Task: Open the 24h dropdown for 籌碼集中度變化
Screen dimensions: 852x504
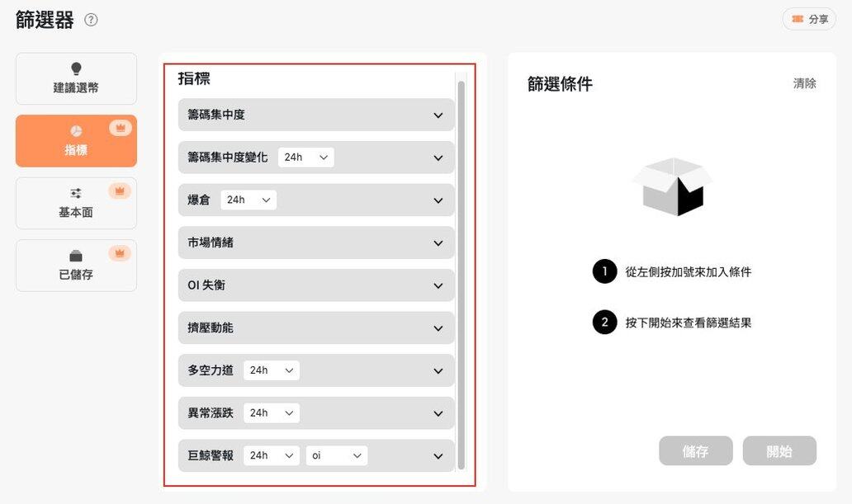Action: 305,158
